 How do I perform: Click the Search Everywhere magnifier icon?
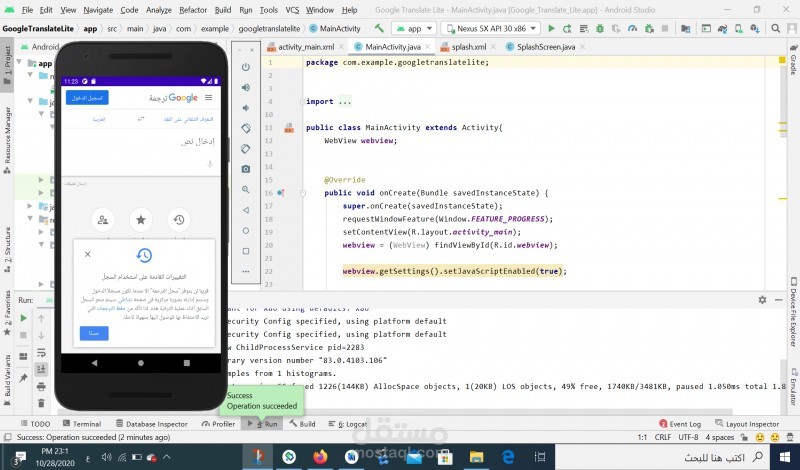pyautogui.click(x=775, y=29)
